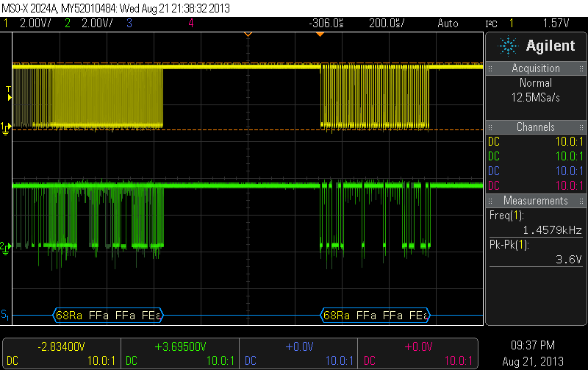Select channel 3 indicator
This screenshot has height=370, width=588.
click(129, 24)
